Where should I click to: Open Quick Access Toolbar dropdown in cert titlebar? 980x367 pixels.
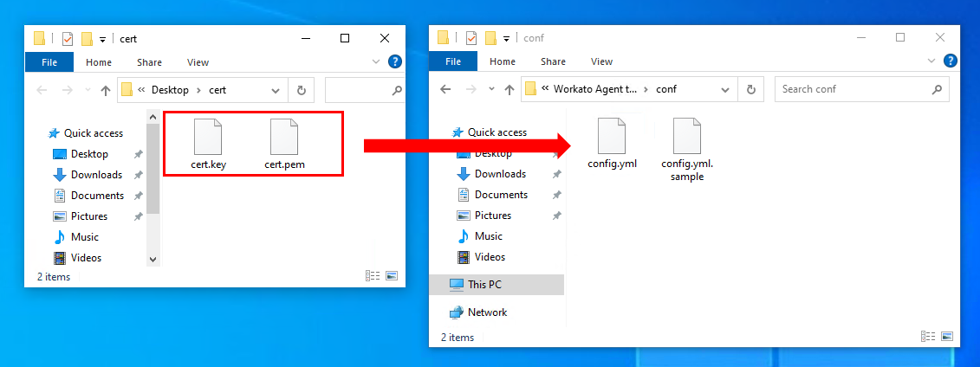[102, 39]
